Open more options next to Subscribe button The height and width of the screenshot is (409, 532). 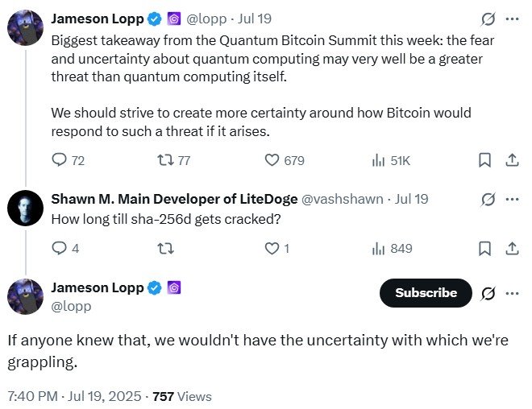click(x=512, y=293)
